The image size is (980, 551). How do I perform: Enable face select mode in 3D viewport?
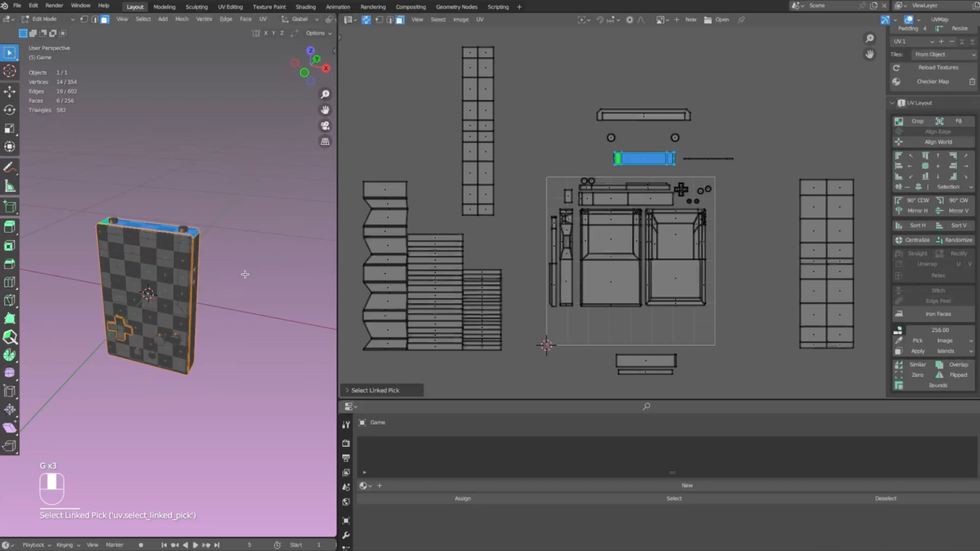tap(105, 19)
